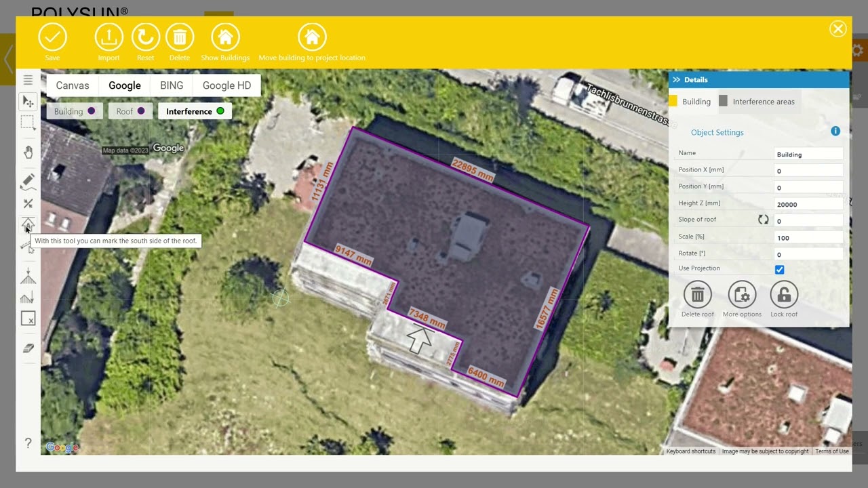The width and height of the screenshot is (868, 488).
Task: Select the dashed rectangle marquee tool
Action: coord(28,122)
